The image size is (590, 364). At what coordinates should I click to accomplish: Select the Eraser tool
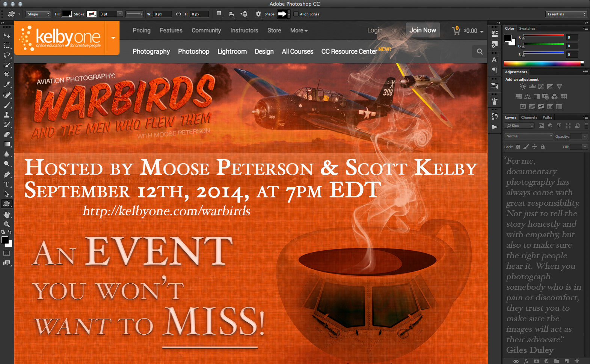7,134
